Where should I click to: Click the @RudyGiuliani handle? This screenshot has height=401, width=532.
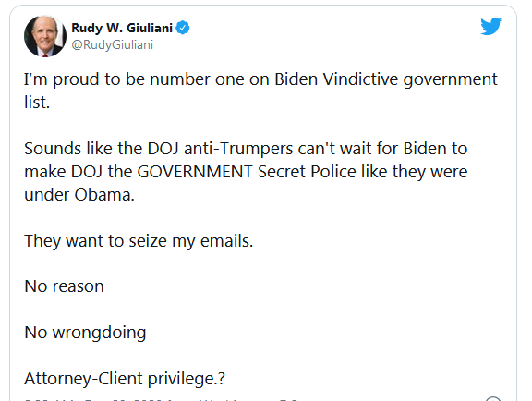pos(113,45)
